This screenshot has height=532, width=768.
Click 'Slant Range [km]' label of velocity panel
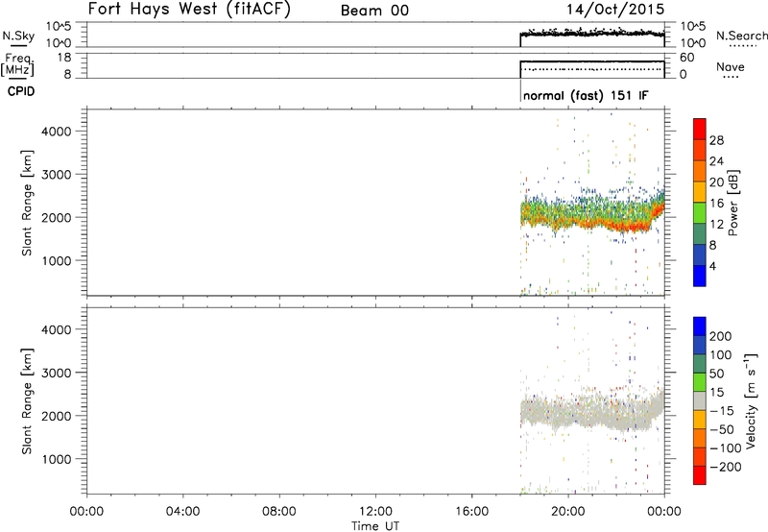tap(27, 401)
